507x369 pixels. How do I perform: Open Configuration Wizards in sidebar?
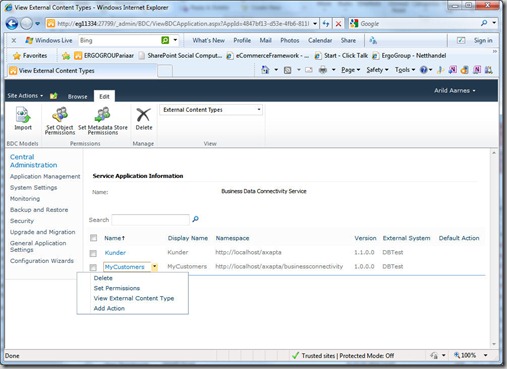tap(42, 261)
